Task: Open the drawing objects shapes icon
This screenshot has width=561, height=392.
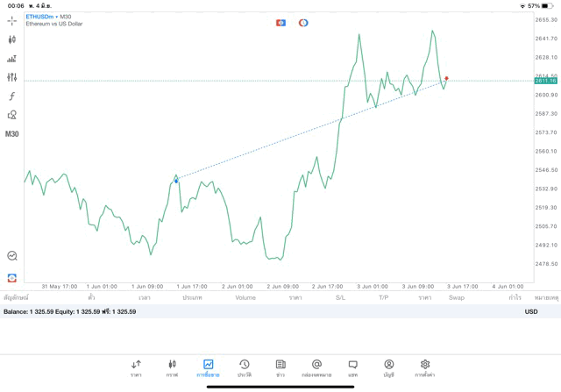Action: 12,115
